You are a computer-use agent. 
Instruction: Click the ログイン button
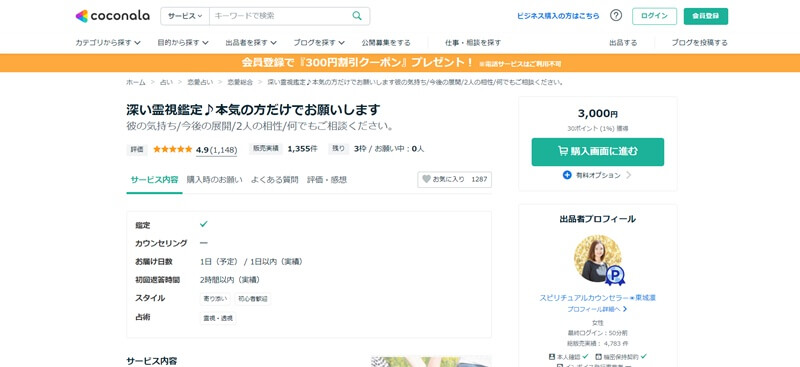click(654, 16)
